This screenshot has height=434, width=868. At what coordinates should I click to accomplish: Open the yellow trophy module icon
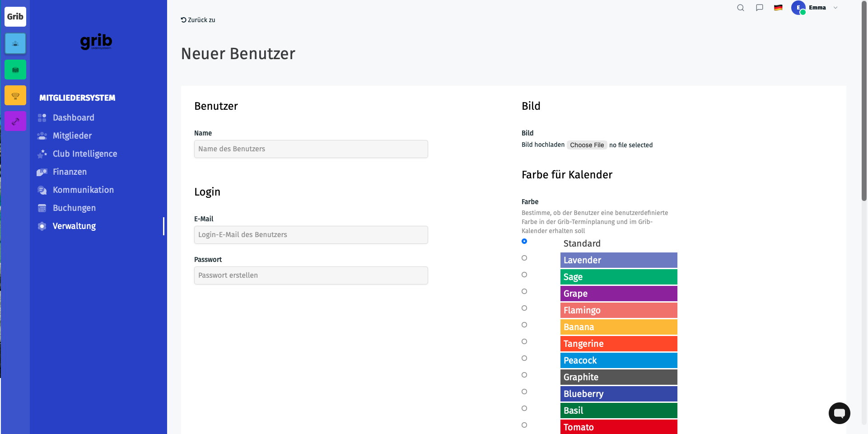[x=15, y=95]
